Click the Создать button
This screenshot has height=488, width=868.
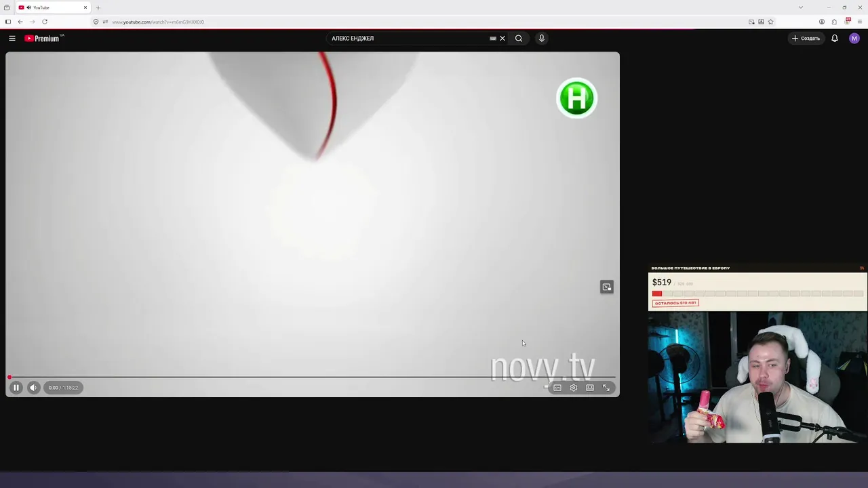click(806, 39)
